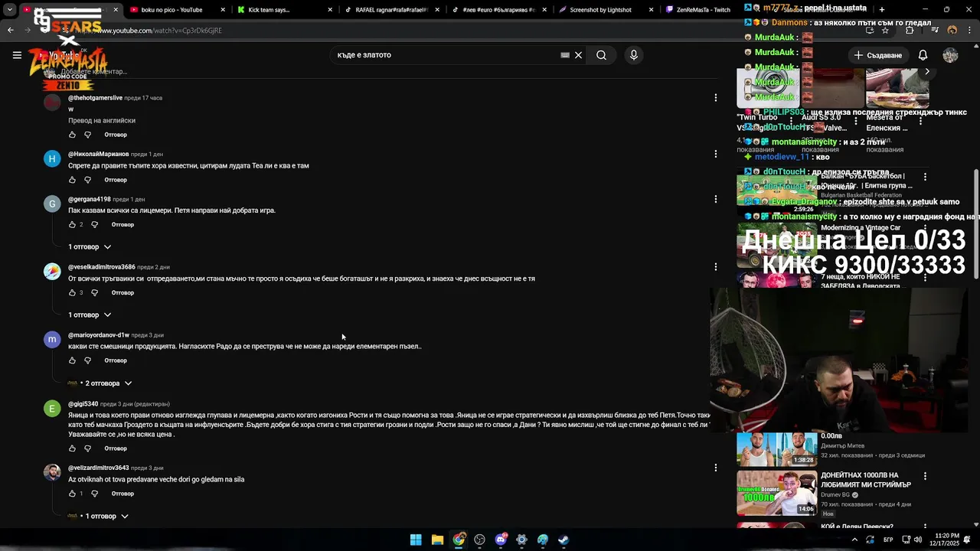The height and width of the screenshot is (551, 980).
Task: Clear the search query with X
Action: tap(578, 55)
